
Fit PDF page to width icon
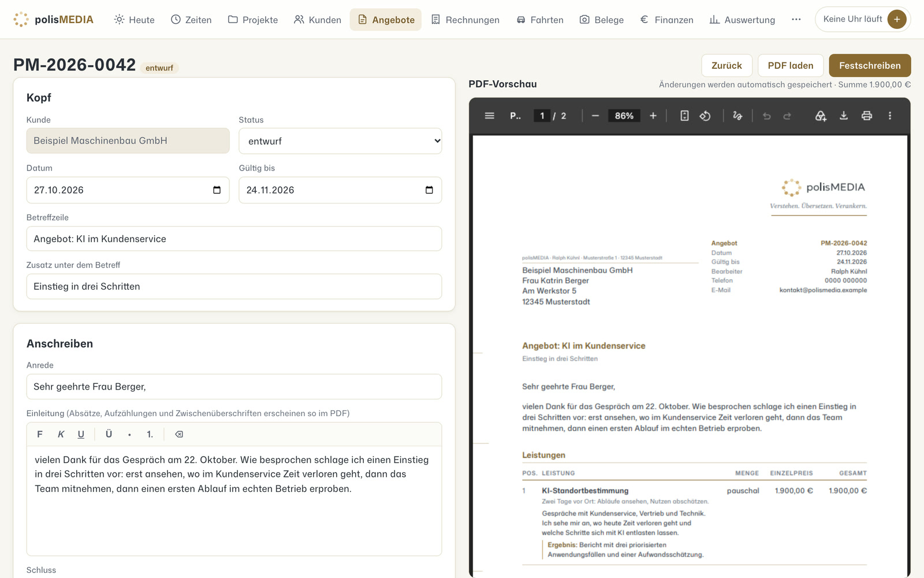tap(684, 116)
